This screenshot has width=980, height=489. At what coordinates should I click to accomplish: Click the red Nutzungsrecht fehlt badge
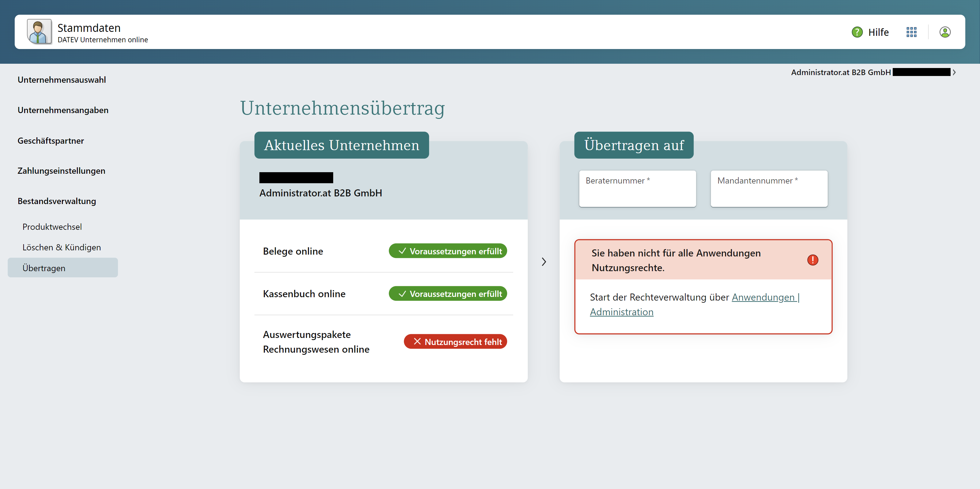[455, 342]
